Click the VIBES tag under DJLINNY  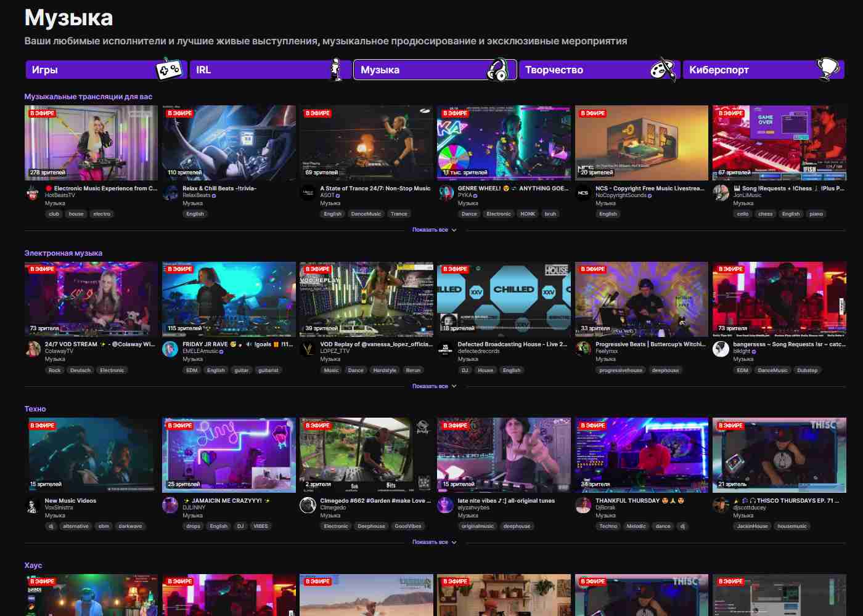coord(261,526)
